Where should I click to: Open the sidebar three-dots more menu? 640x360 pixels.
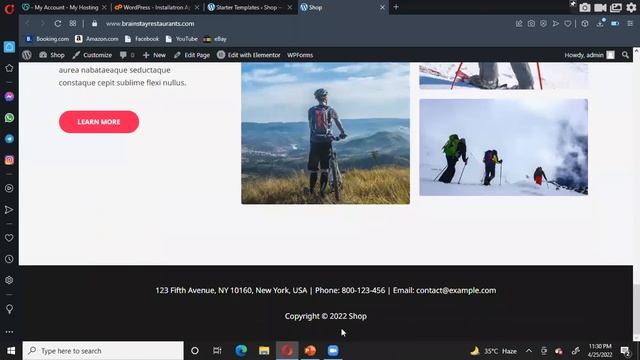pyautogui.click(x=9, y=332)
